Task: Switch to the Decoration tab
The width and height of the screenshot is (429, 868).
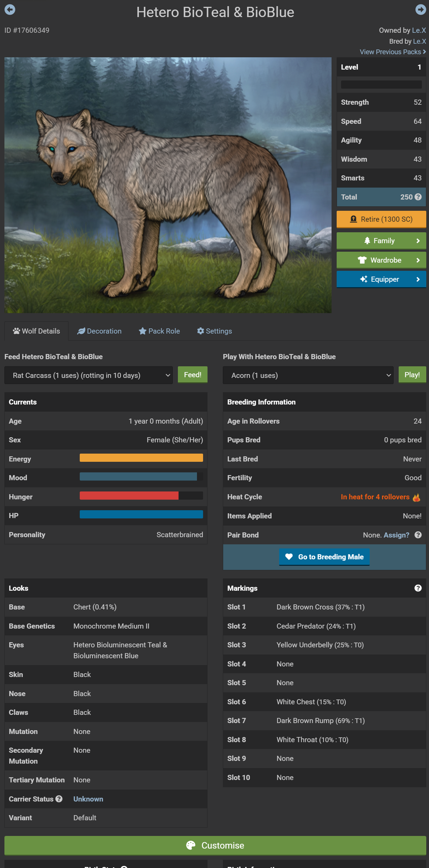Action: pos(99,331)
